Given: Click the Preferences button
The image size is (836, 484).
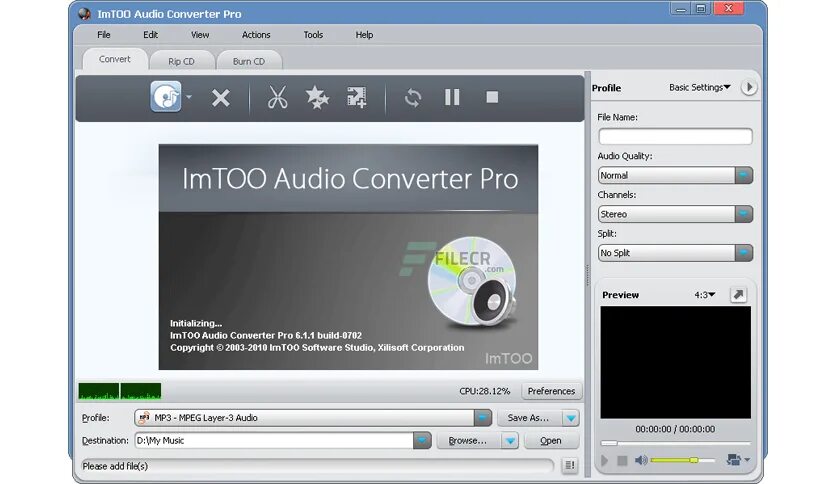Looking at the screenshot, I should [x=551, y=391].
